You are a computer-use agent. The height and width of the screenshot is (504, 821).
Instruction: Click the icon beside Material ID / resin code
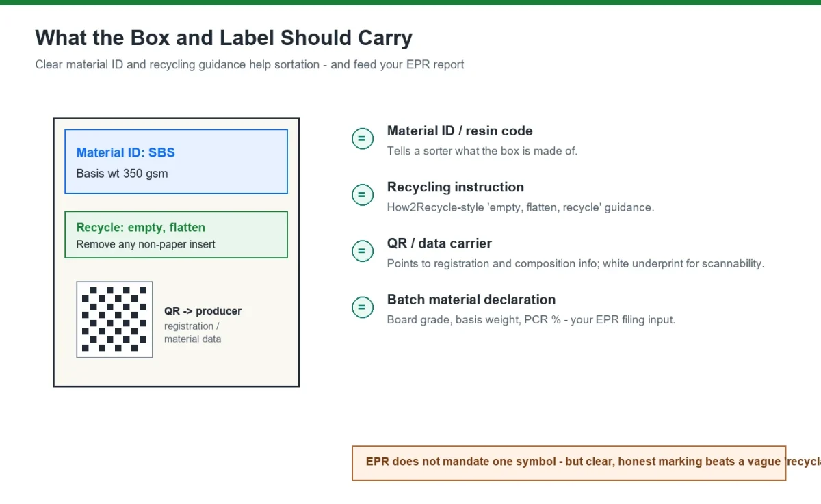(362, 139)
